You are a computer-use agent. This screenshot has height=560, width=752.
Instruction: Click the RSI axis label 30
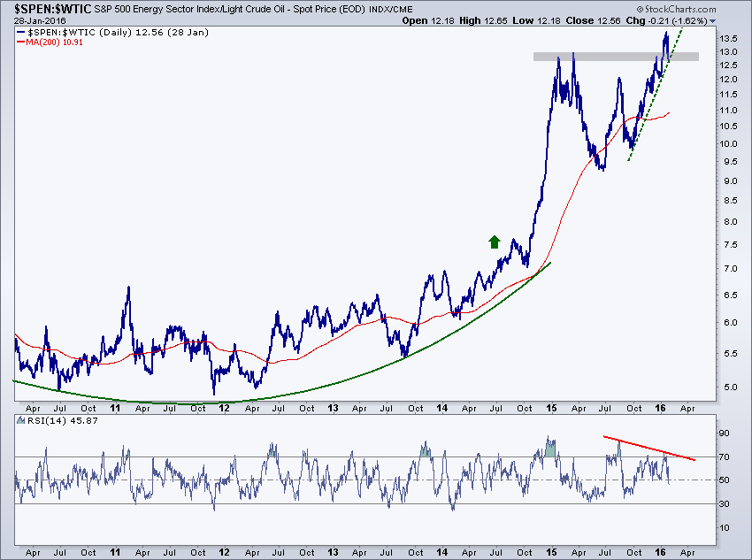724,504
